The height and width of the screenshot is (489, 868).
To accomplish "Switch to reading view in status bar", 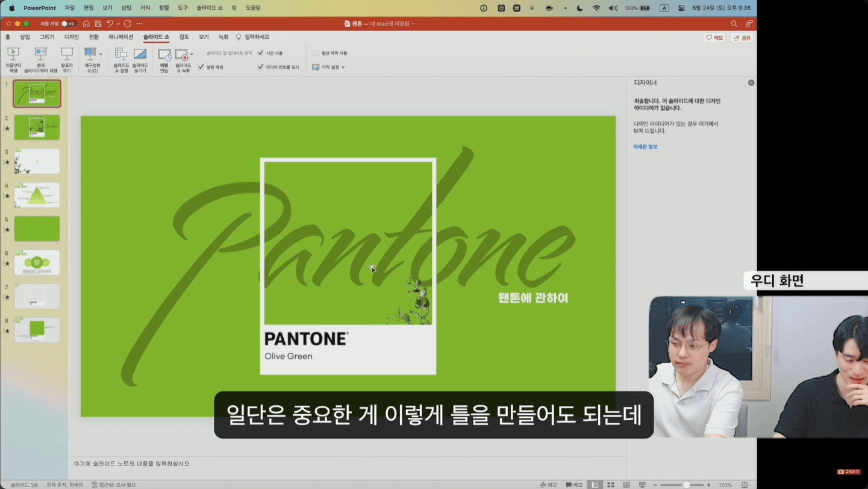I will click(x=626, y=485).
